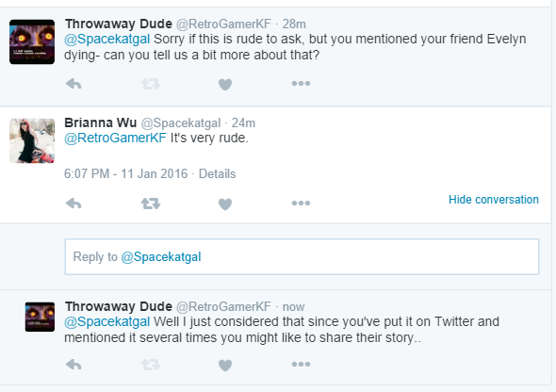The image size is (556, 392).
Task: Retweet the tweet posted just now
Action: pyautogui.click(x=151, y=365)
